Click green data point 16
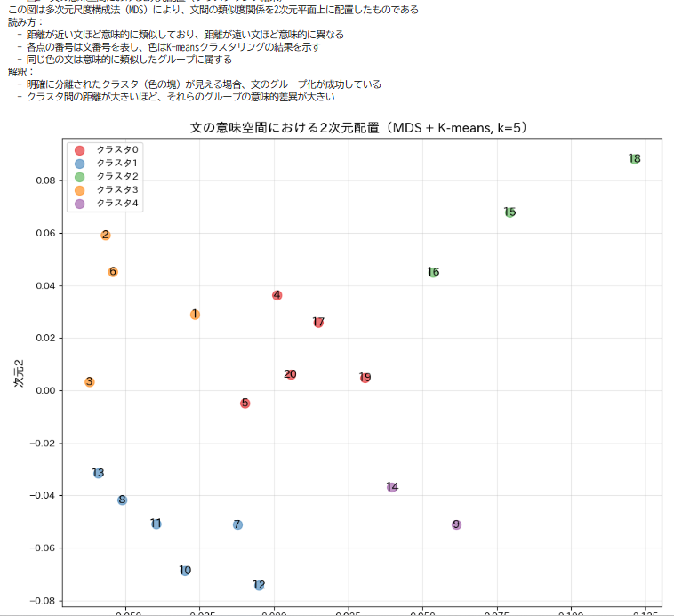 tap(433, 272)
